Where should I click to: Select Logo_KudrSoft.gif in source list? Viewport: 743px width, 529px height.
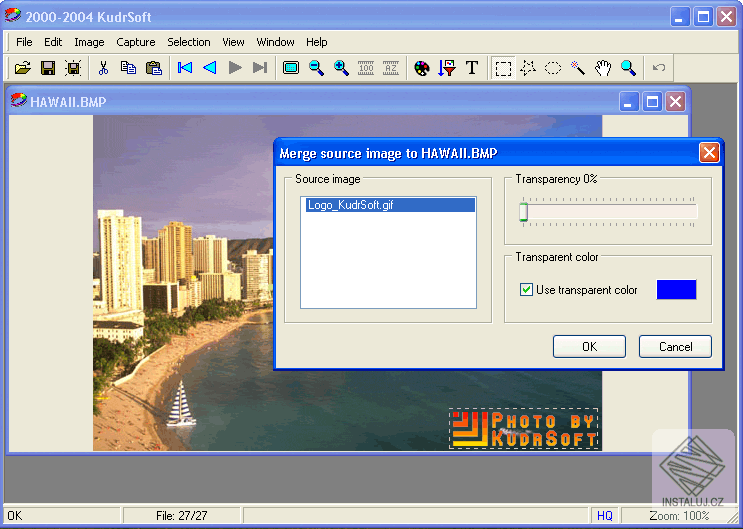pyautogui.click(x=390, y=205)
